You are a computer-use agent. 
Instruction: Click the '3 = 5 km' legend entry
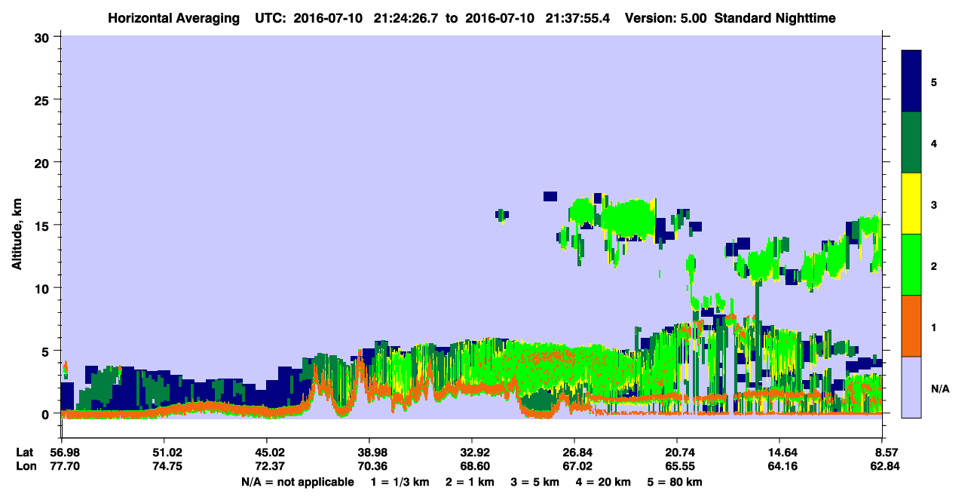(x=536, y=482)
